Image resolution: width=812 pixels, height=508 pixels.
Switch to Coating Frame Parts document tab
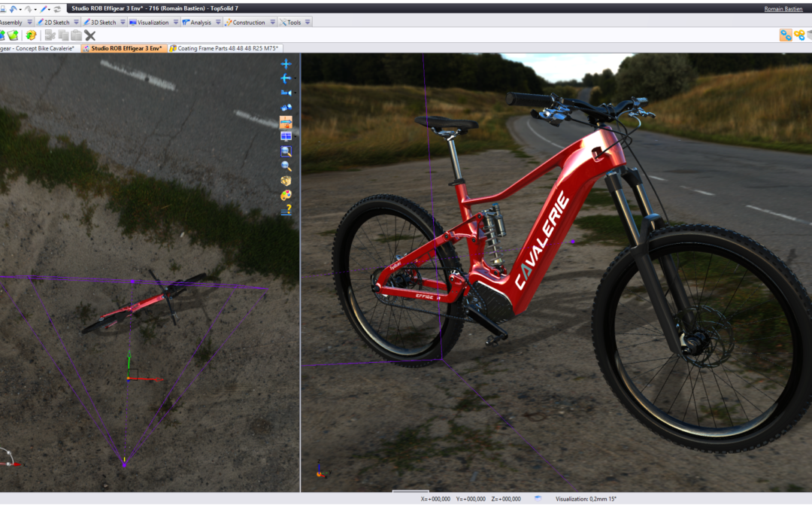225,48
